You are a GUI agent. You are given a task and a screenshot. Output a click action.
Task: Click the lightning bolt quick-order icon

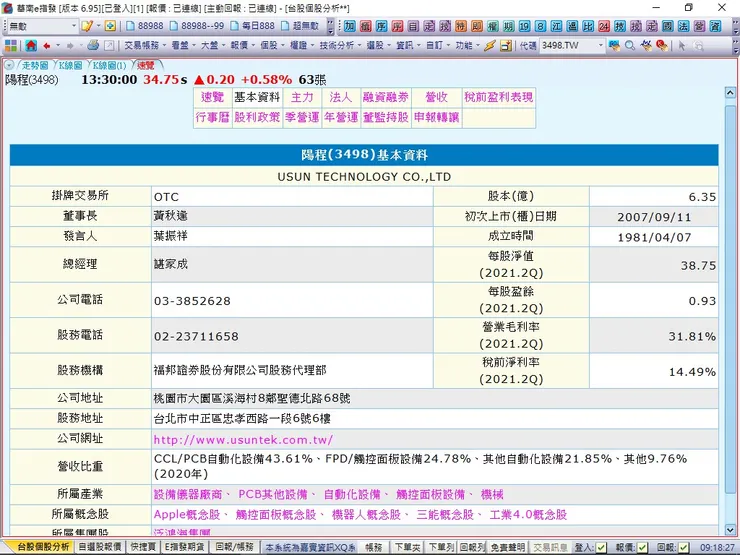click(490, 45)
